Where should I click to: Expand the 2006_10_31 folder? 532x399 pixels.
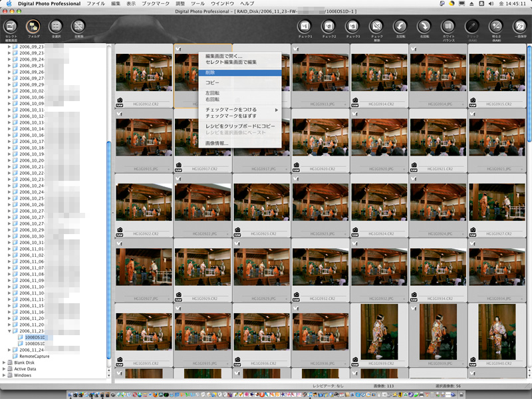coord(9,243)
